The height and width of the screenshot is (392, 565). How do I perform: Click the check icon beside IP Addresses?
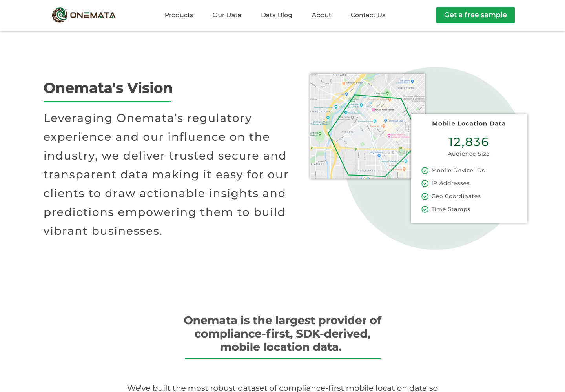425,183
